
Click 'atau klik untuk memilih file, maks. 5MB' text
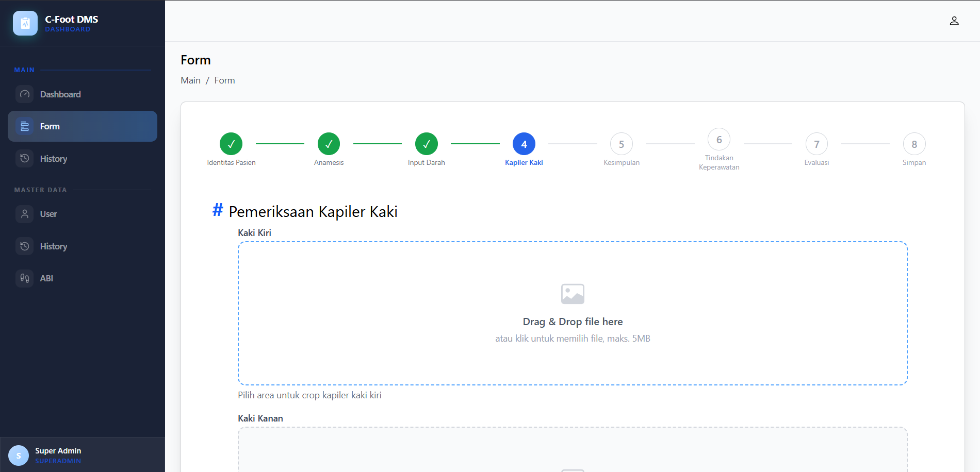(x=573, y=339)
